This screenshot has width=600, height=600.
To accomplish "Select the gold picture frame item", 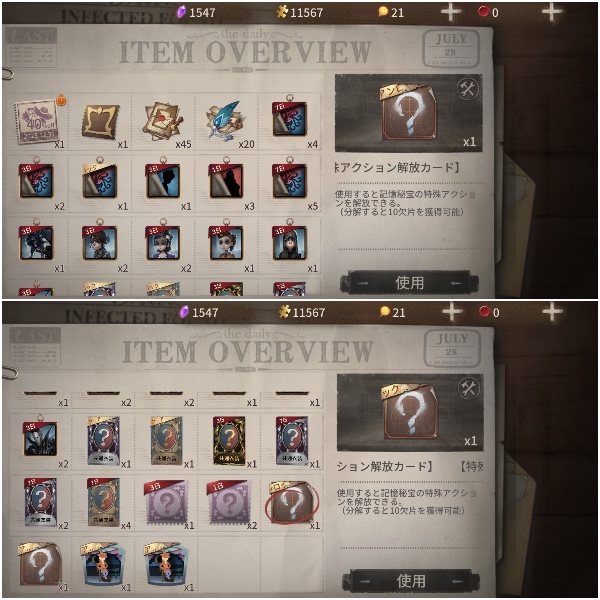I will pyautogui.click(x=100, y=121).
